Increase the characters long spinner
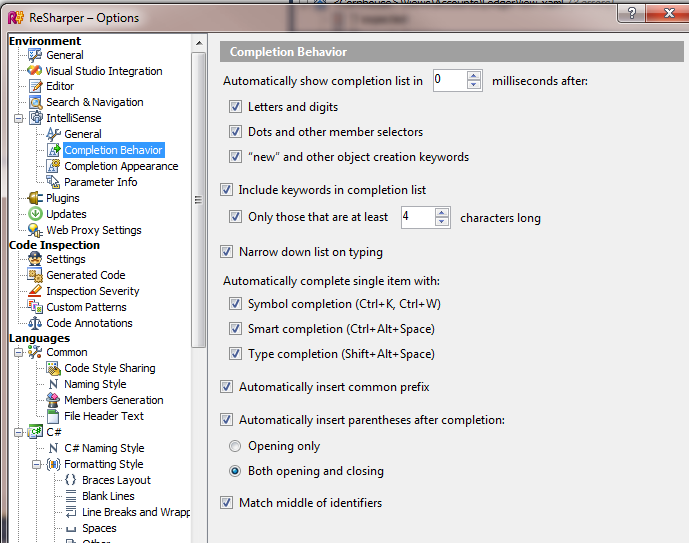Screen dimensions: 689x543 pyautogui.click(x=442, y=213)
